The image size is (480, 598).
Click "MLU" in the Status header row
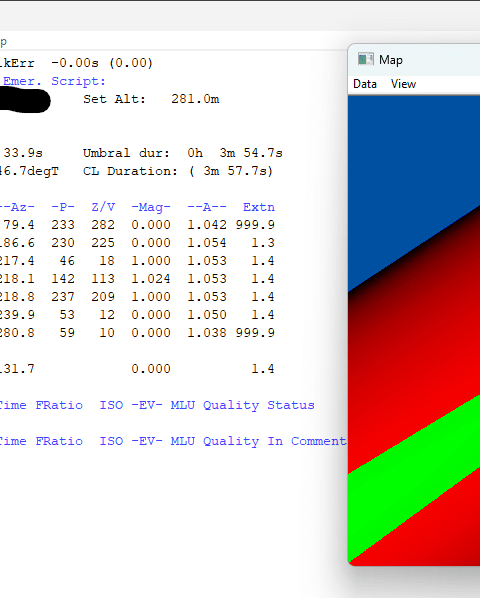click(x=183, y=405)
